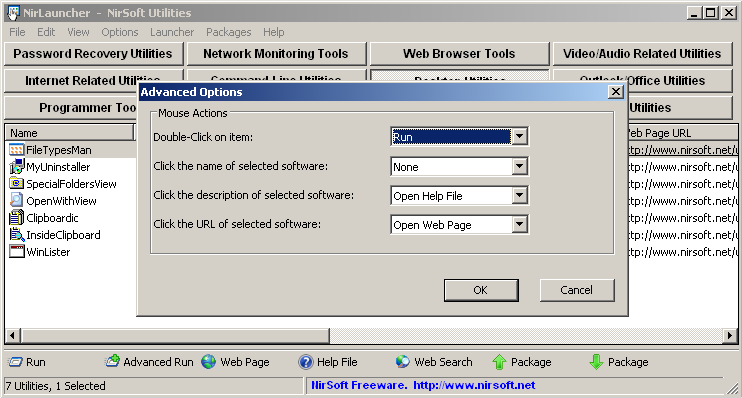Open the File menu
This screenshot has height=398, width=742.
click(x=17, y=32)
